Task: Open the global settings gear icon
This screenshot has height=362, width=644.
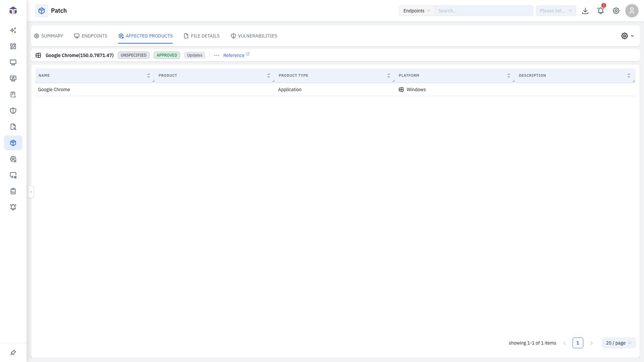Action: click(616, 11)
